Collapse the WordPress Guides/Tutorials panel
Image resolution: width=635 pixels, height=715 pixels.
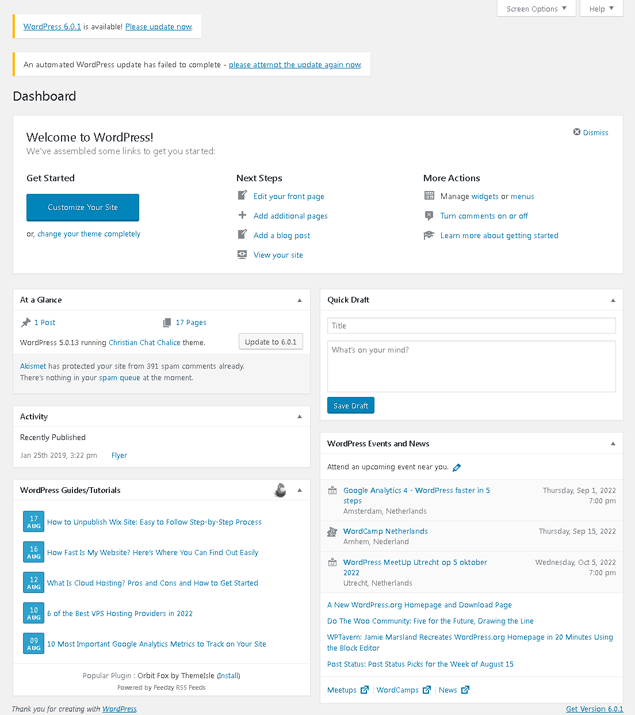299,490
